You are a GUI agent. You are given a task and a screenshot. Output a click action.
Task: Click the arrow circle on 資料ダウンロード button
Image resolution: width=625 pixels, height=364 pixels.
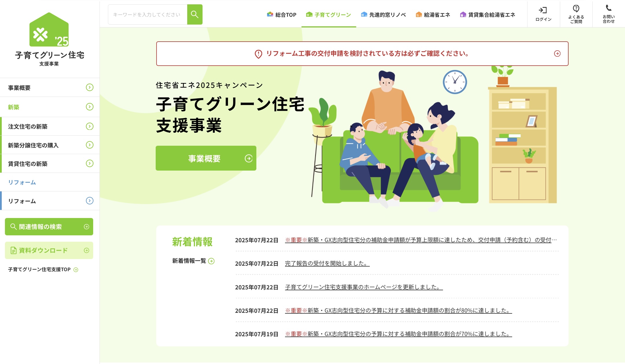tap(87, 250)
